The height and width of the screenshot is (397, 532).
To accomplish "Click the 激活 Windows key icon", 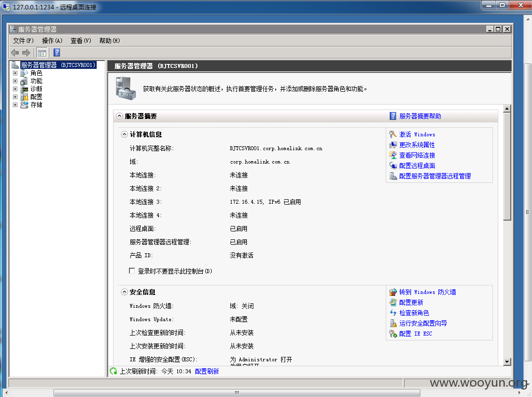I will tap(393, 134).
